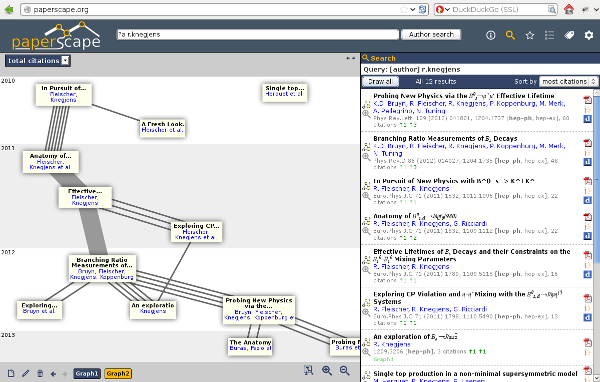Zoom out of the graph
Image resolution: width=600 pixels, height=382 pixels.
(344, 370)
